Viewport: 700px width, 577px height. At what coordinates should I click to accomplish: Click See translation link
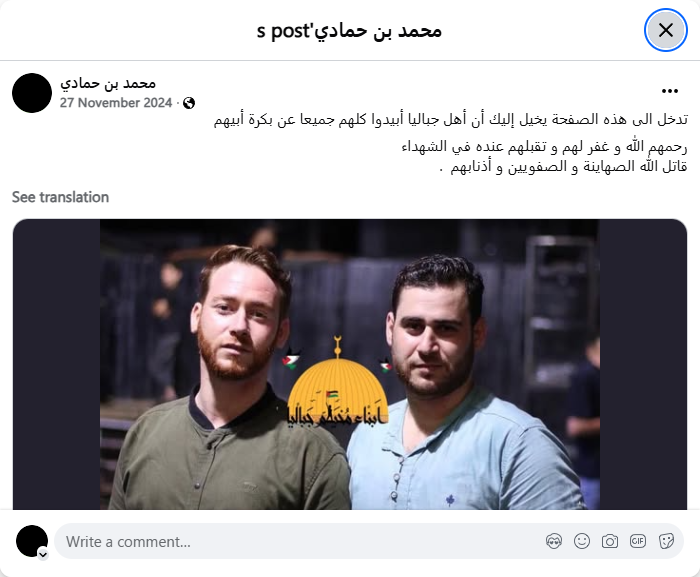click(x=60, y=197)
